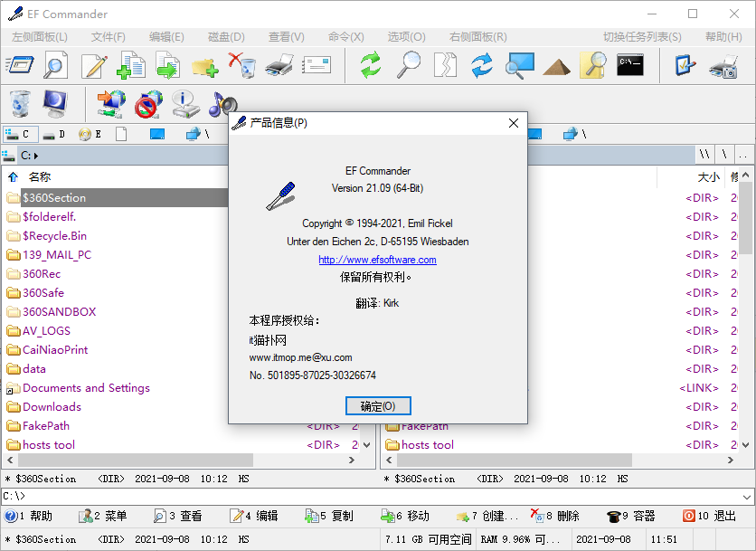Click the disk information drive icon
Screen dimensions: 756x551
click(x=184, y=104)
